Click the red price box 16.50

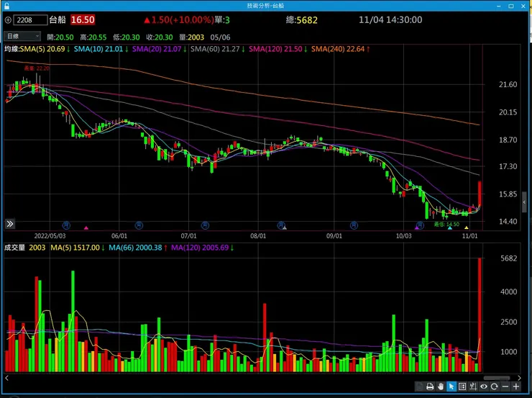click(x=83, y=19)
